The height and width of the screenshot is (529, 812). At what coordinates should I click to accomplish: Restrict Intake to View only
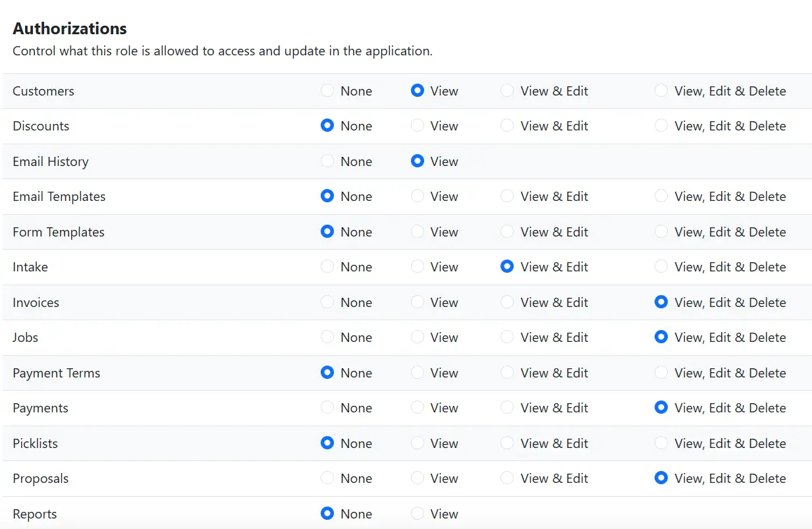418,267
